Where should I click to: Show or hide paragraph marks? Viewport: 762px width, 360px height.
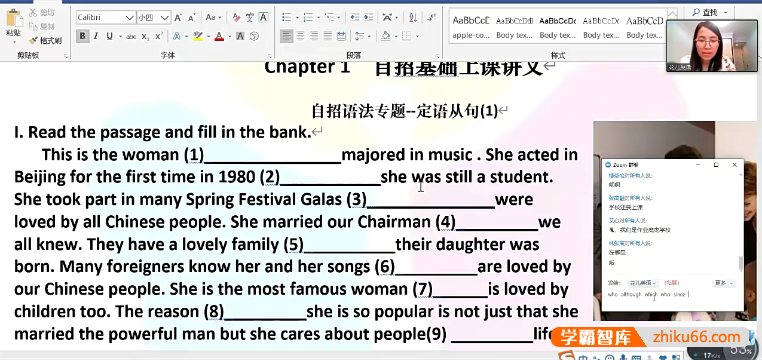[431, 18]
